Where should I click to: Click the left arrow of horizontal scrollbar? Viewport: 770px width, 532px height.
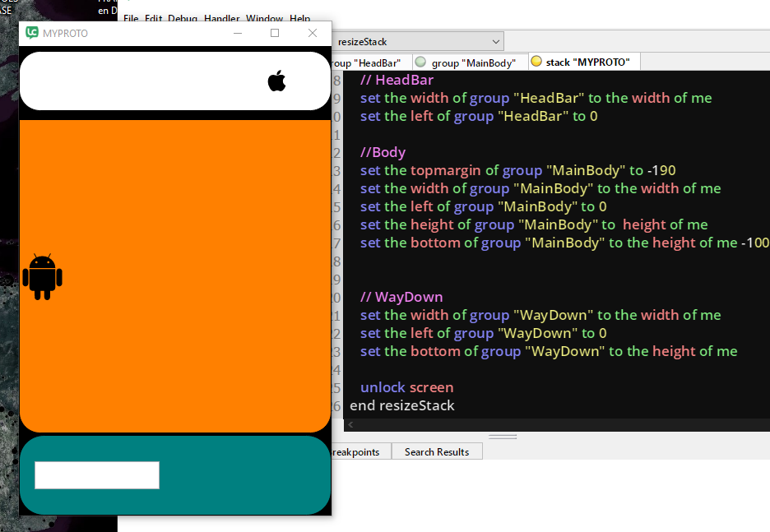coord(350,425)
